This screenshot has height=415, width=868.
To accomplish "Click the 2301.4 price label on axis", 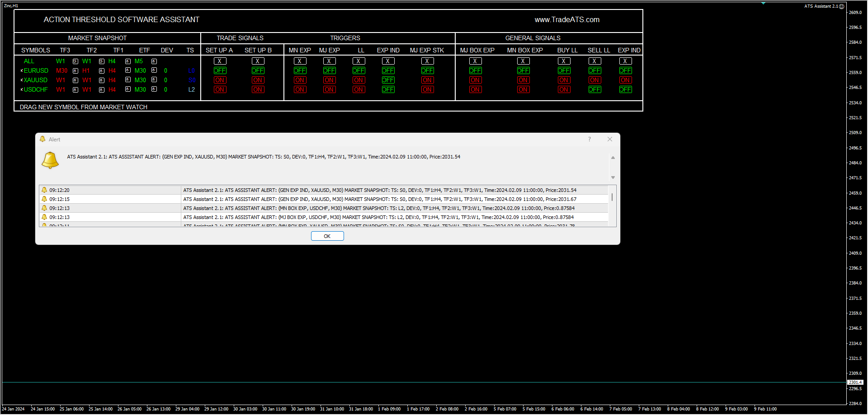I will pos(855,382).
